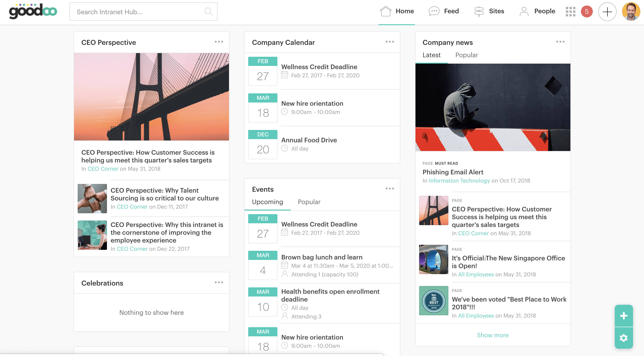
Task: Open the Company news options menu
Action: (560, 42)
